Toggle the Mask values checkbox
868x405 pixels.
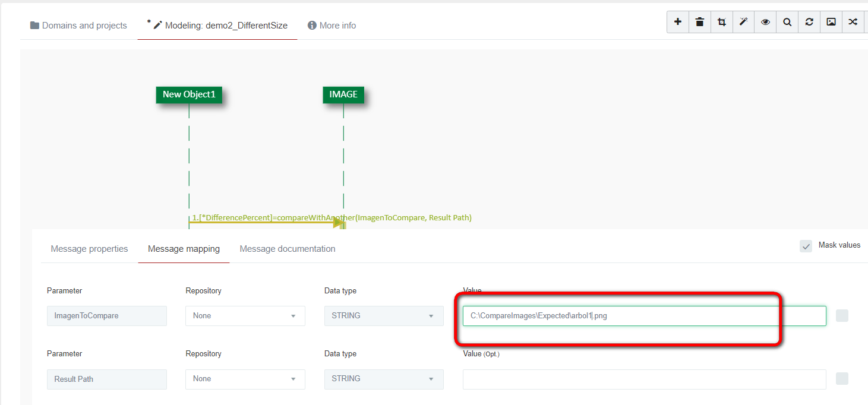pos(806,246)
